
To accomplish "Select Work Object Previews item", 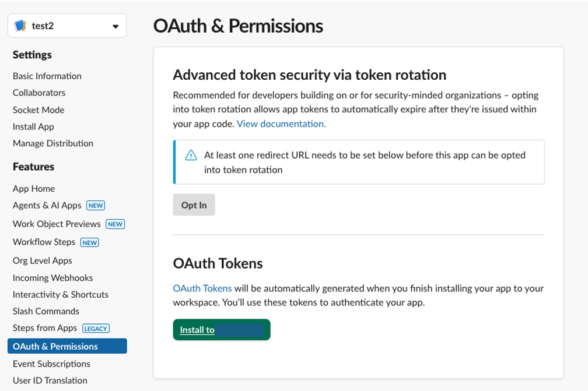I will pos(57,224).
